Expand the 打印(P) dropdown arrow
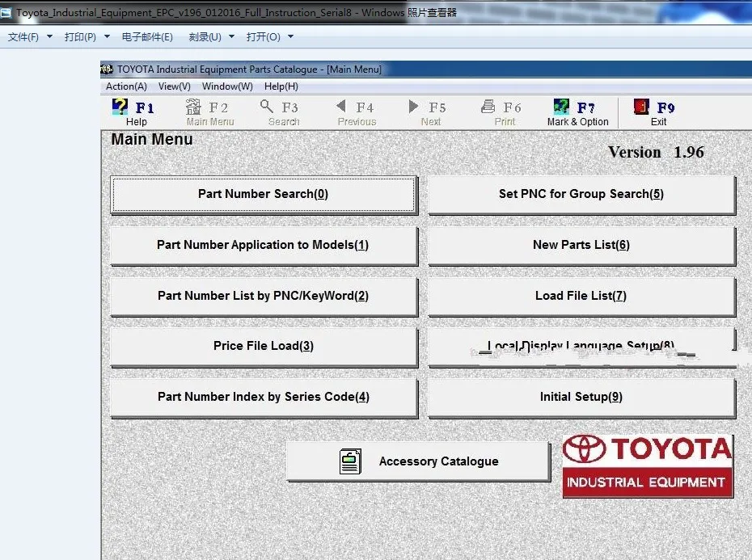752x560 pixels. (107, 36)
